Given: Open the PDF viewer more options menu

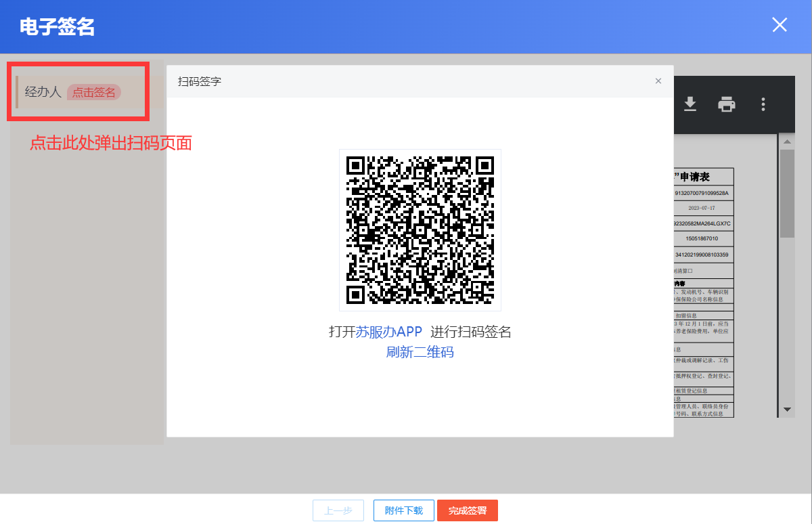Looking at the screenshot, I should click(763, 104).
